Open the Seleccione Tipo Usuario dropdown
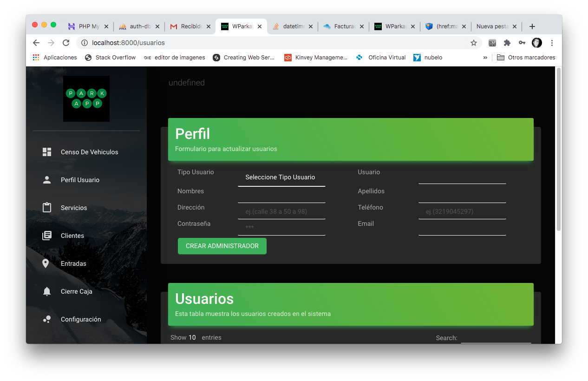This screenshot has height=381, width=588. (281, 177)
